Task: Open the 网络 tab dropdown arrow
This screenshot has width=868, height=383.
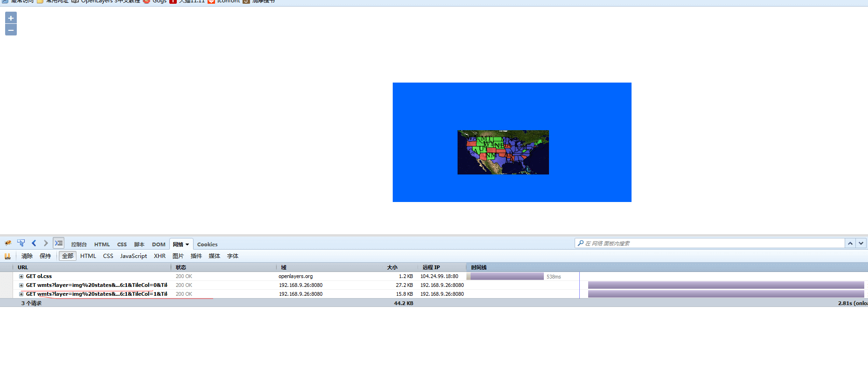Action: tap(187, 244)
